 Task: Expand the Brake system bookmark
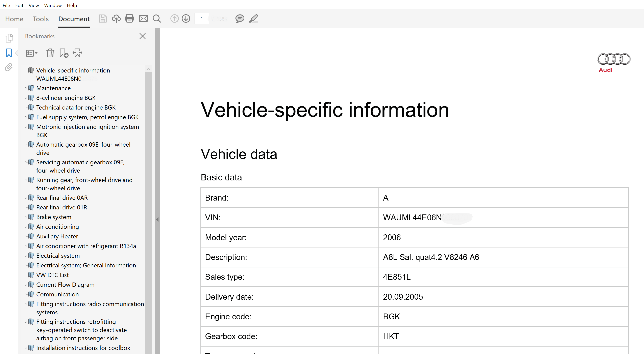25,217
